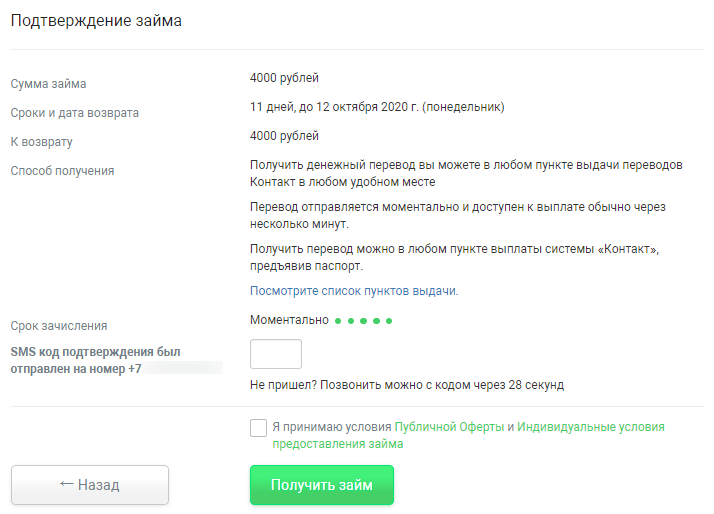Image resolution: width=714 pixels, height=514 pixels.
Task: Select the Срок зачисления label
Action: click(x=59, y=326)
